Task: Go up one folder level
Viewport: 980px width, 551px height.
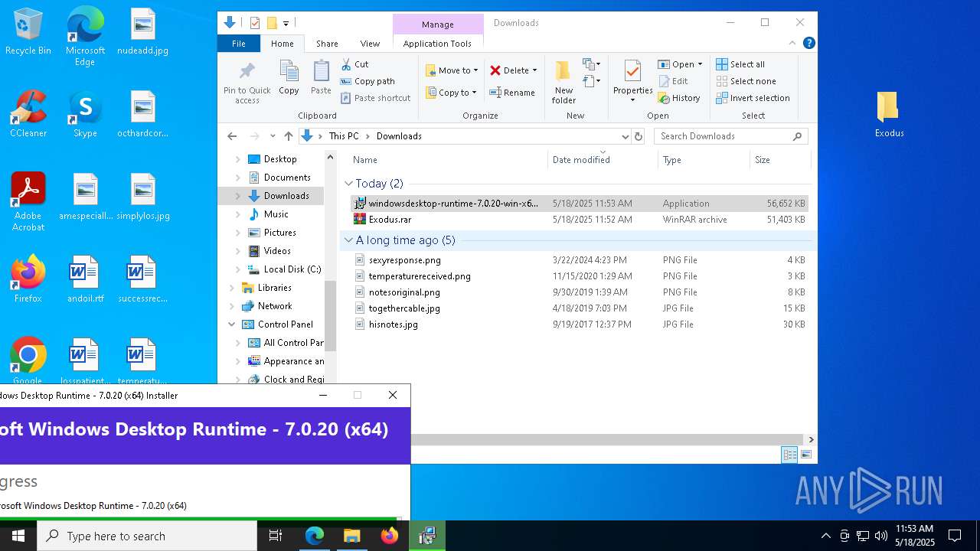Action: pos(288,136)
